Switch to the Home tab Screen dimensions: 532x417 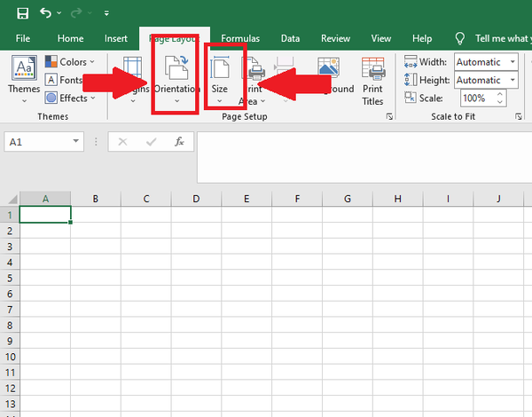click(70, 38)
